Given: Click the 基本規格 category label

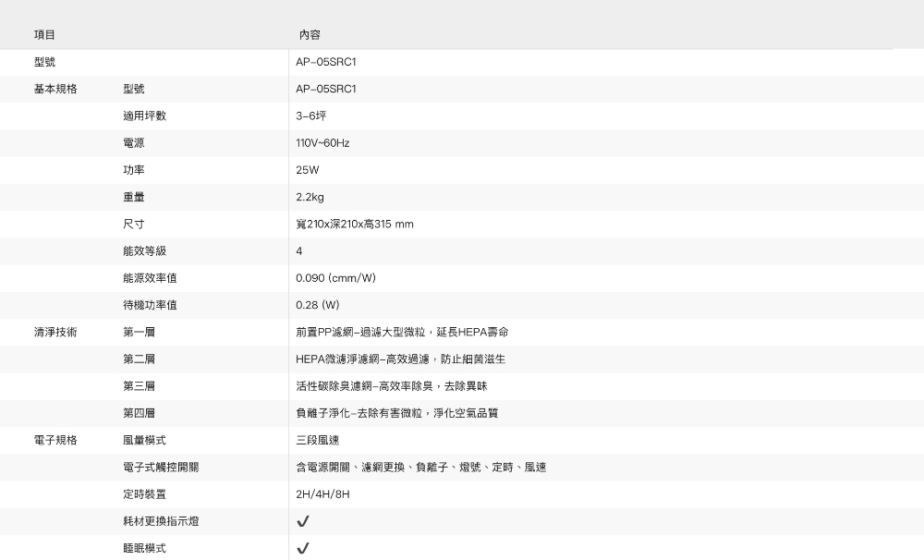Looking at the screenshot, I should 55,90.
